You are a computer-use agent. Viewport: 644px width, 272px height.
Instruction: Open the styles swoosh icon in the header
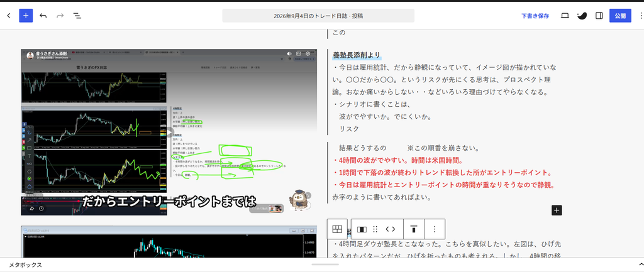(x=582, y=16)
